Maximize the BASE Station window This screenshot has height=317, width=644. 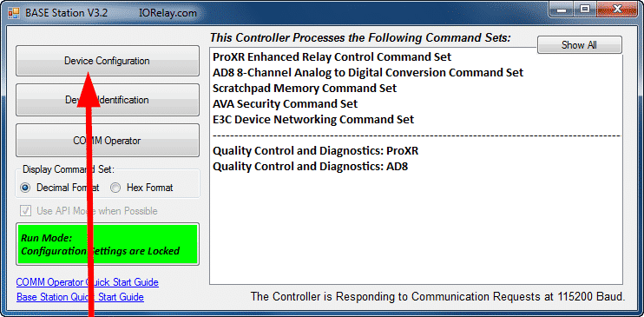click(x=584, y=10)
